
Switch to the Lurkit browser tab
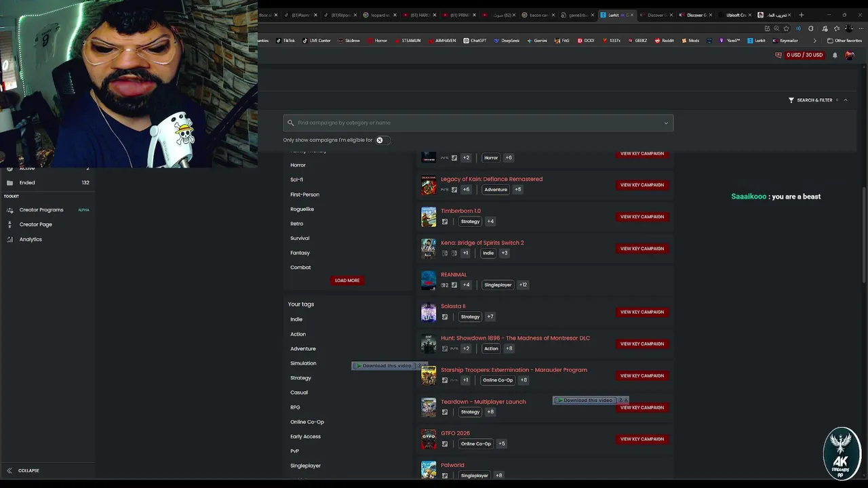(x=616, y=15)
